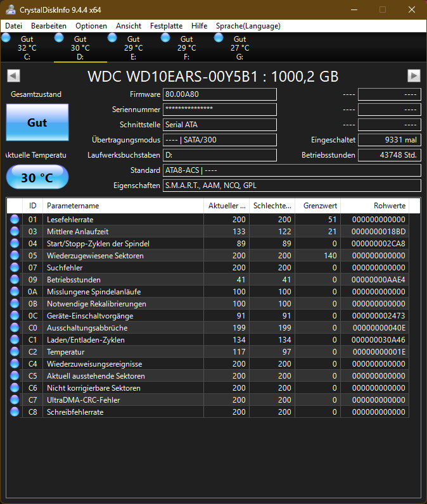Open the Sprache(Language) menu
Image resolution: width=427 pixels, height=504 pixels.
pyautogui.click(x=248, y=26)
